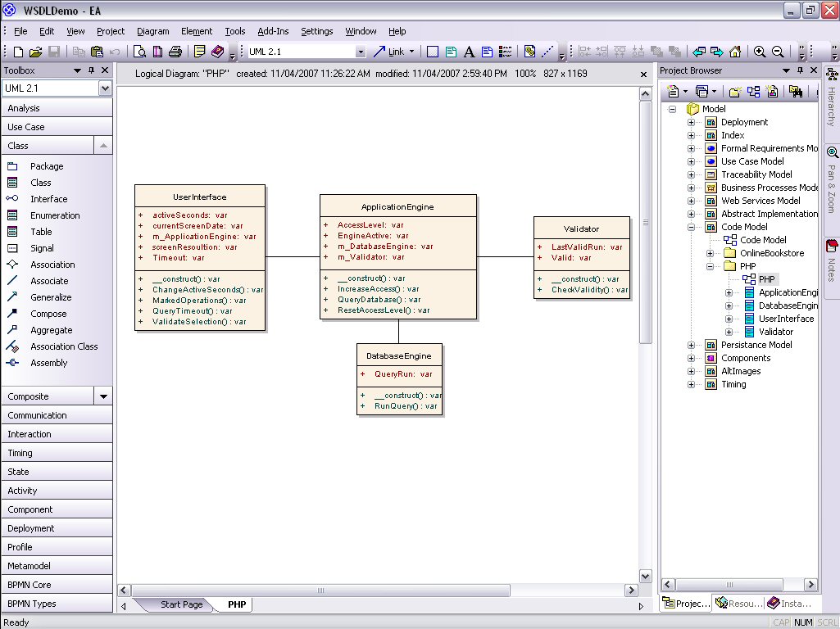Open the Deployment toolbox category

click(57, 528)
